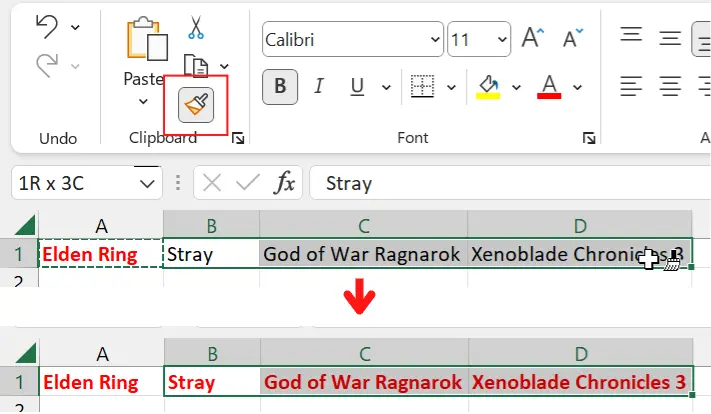This screenshot has width=711, height=414.
Task: Select column B header in lower sheet
Action: (212, 353)
